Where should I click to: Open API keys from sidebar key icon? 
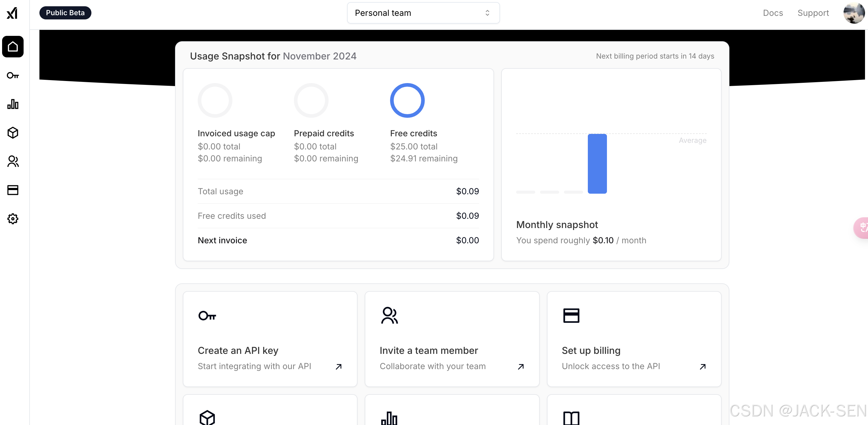click(x=13, y=76)
